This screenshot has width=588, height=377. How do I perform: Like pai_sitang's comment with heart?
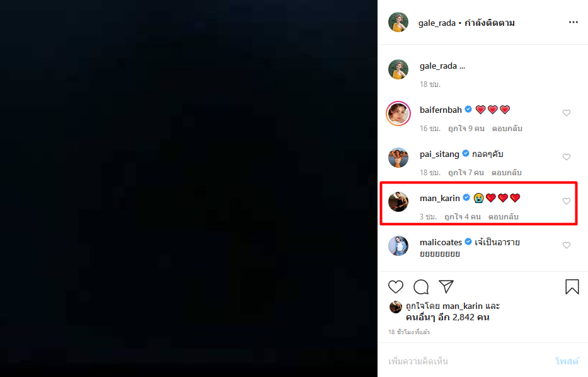[567, 157]
